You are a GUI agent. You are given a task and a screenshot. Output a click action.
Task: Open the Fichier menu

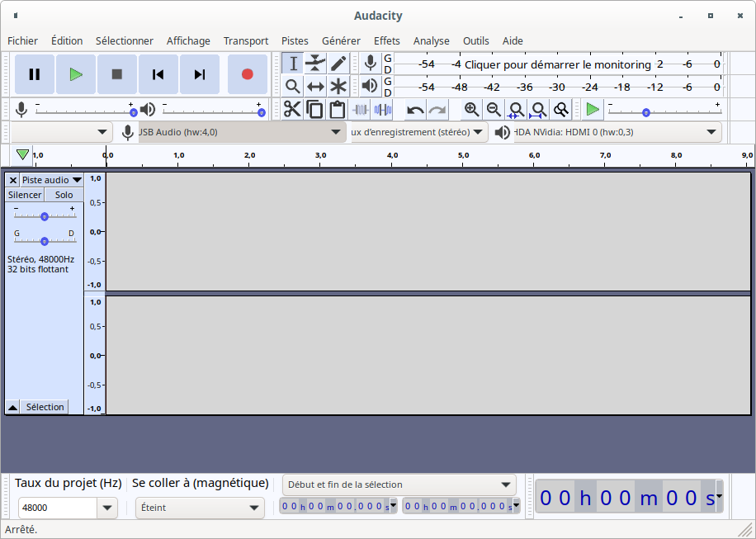coord(22,41)
